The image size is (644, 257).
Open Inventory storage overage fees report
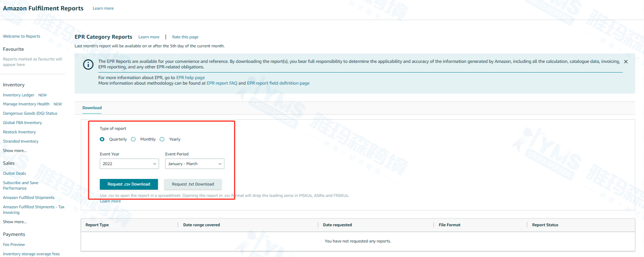pyautogui.click(x=31, y=254)
